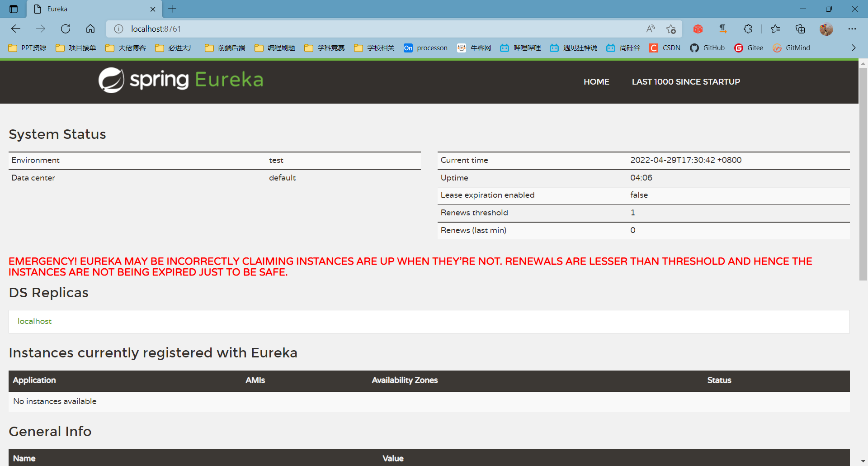Select LAST 1000 SINCE STARTUP
The width and height of the screenshot is (868, 466).
(x=686, y=81)
